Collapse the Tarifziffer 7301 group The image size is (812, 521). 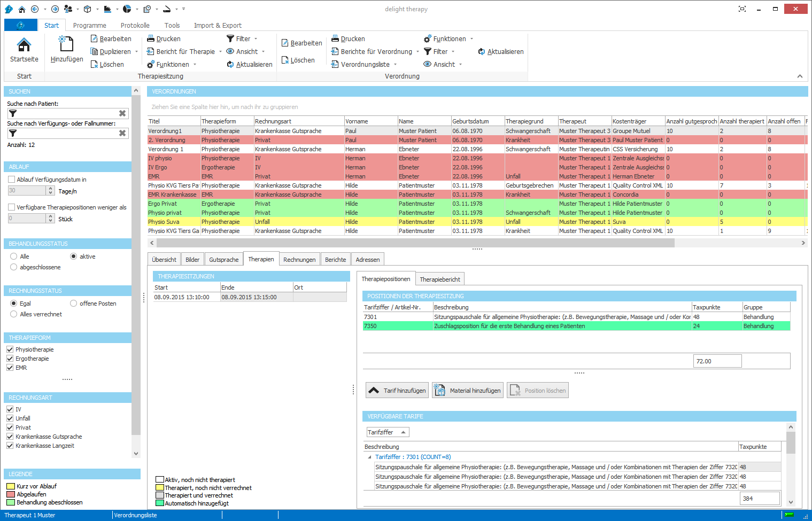tap(369, 457)
